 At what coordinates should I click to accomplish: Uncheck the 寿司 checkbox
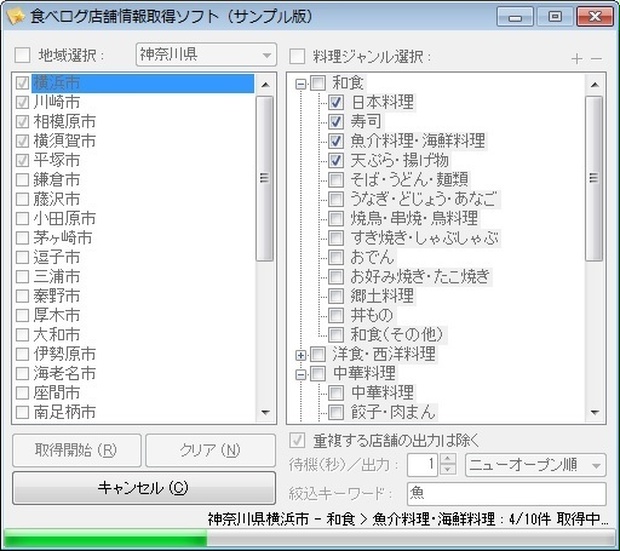coord(336,121)
